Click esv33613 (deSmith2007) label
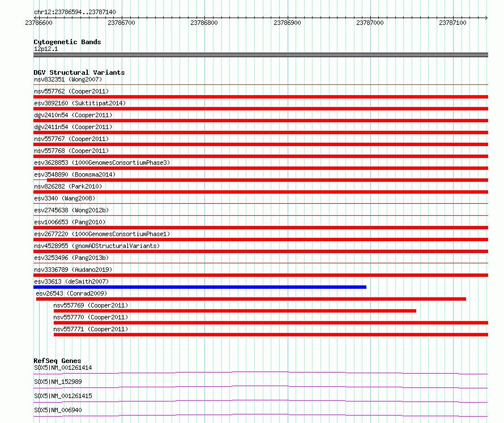504x423 pixels. click(71, 281)
